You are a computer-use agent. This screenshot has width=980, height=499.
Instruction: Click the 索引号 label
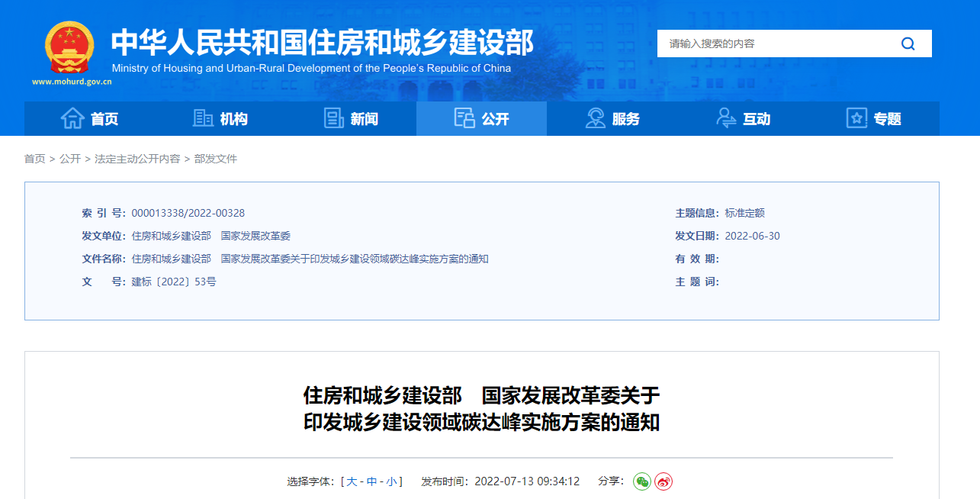(x=104, y=213)
